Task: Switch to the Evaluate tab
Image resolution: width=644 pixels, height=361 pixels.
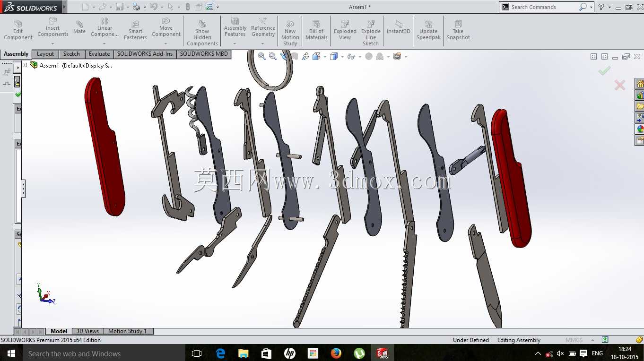Action: tap(99, 54)
